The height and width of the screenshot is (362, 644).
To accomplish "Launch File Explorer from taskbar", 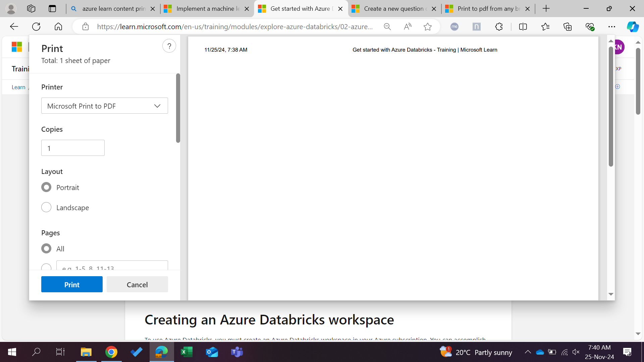I will [x=86, y=352].
